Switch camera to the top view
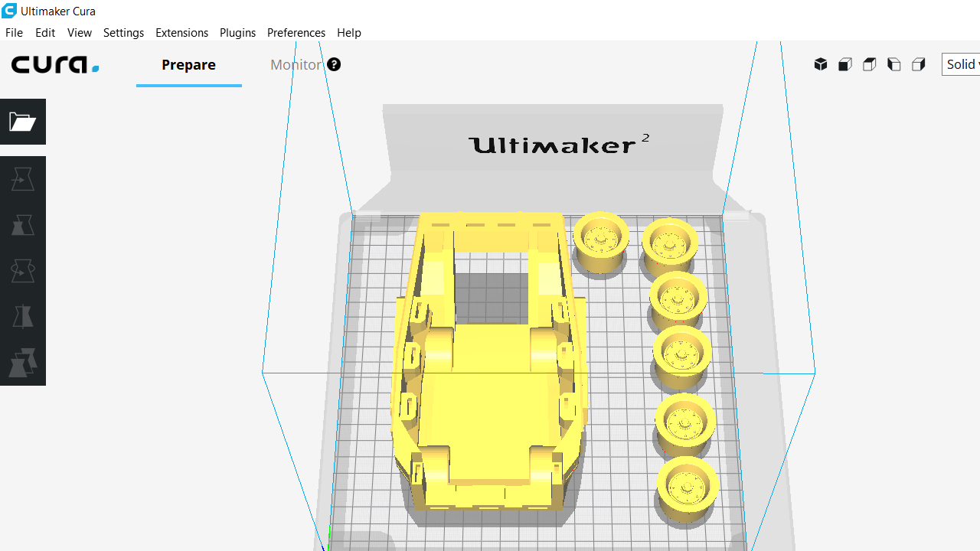Viewport: 980px width, 551px height. pyautogui.click(x=870, y=64)
